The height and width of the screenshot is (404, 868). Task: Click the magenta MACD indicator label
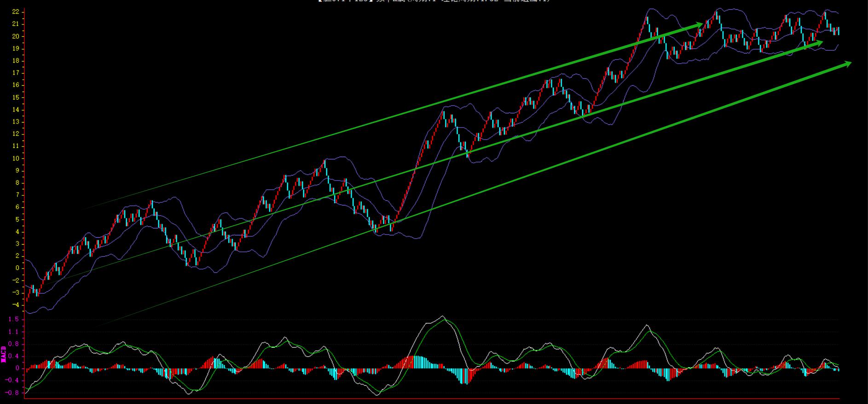click(x=4, y=354)
